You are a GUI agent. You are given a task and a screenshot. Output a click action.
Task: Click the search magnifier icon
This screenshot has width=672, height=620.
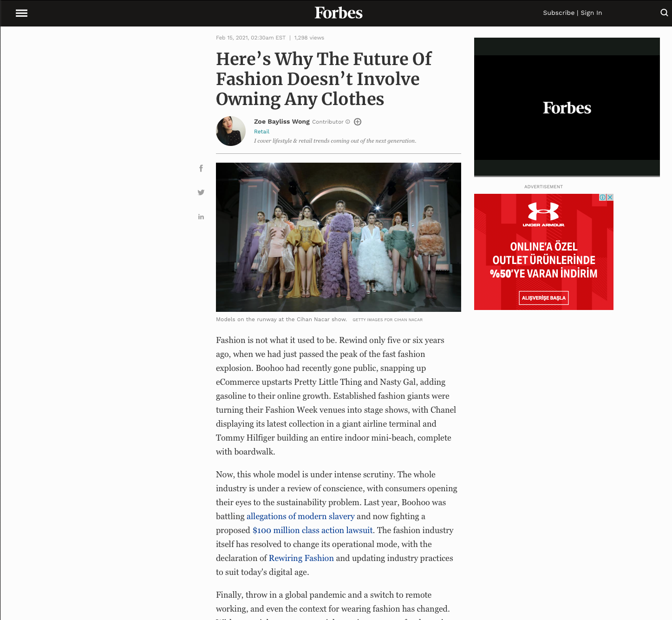(664, 13)
